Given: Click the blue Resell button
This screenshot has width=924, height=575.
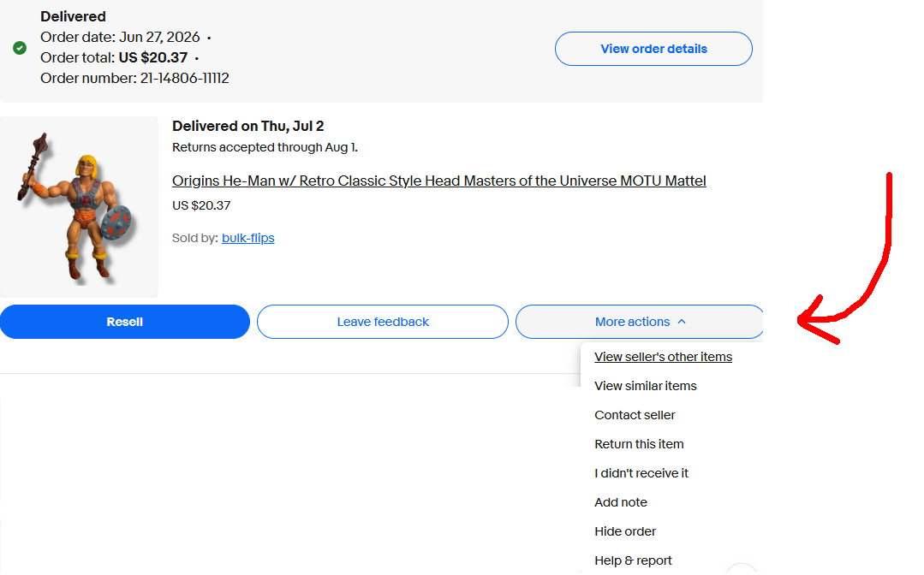Looking at the screenshot, I should tap(125, 322).
